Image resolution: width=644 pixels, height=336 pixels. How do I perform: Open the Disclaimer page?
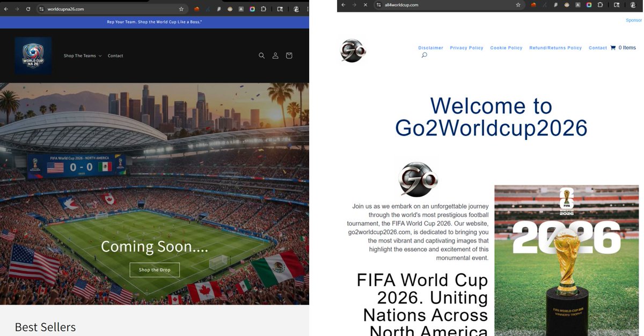click(431, 48)
